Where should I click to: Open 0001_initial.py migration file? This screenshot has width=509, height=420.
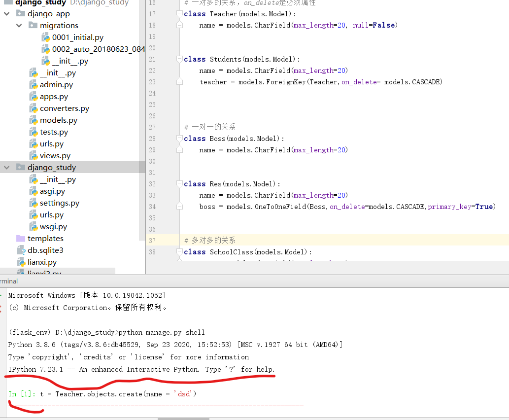77,37
